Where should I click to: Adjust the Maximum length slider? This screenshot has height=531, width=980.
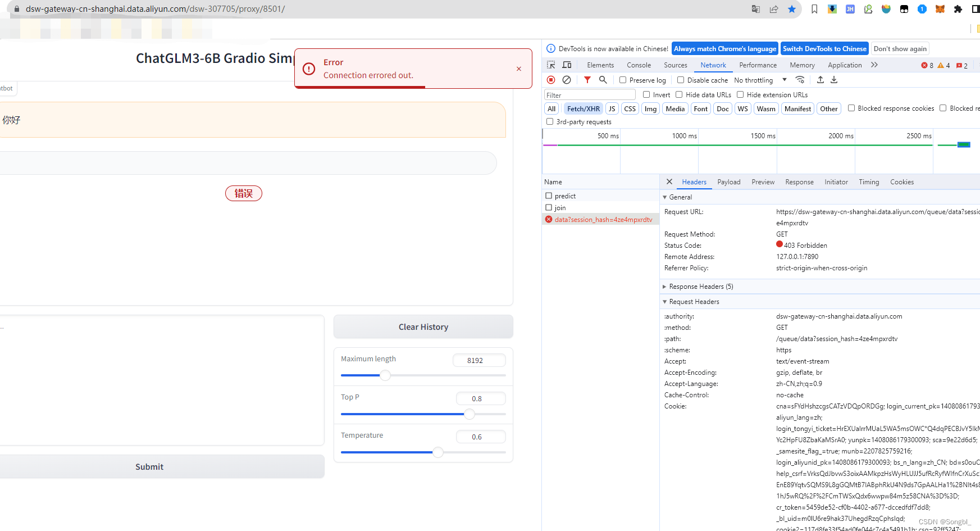pos(385,375)
